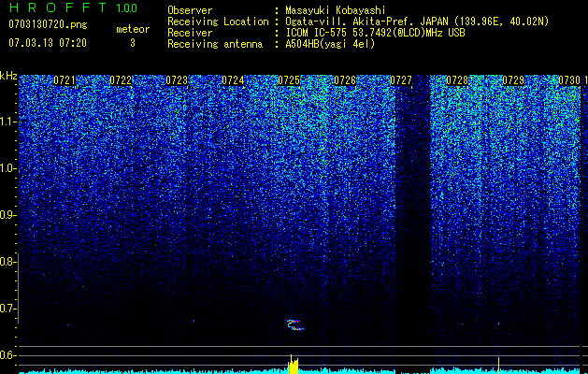
Task: Click the 0723 time marker
Action: [x=177, y=80]
